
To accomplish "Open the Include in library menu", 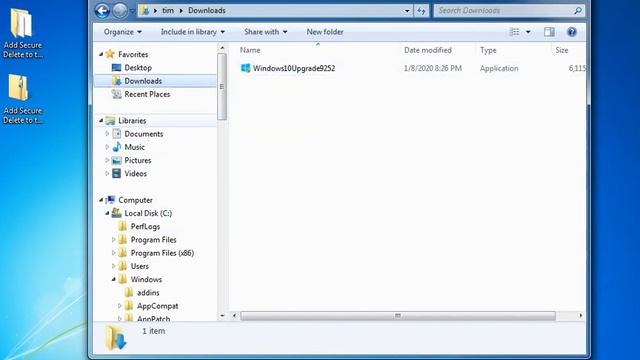I will tap(193, 32).
